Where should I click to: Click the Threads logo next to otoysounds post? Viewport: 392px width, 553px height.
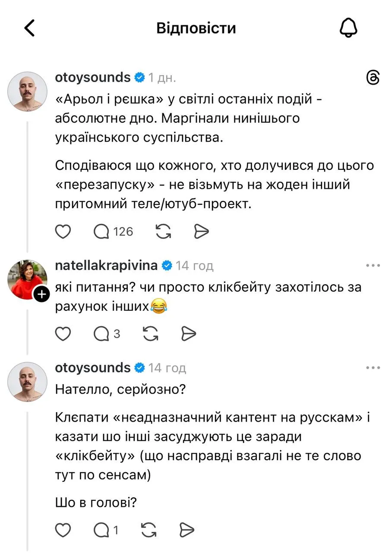click(x=374, y=78)
